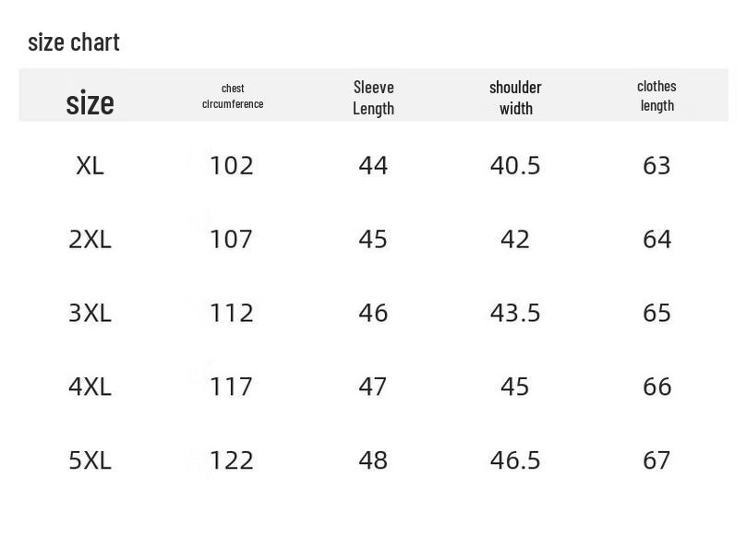Select the 2XL size row label
Image resolution: width=747 pixels, height=560 pixels.
90,240
